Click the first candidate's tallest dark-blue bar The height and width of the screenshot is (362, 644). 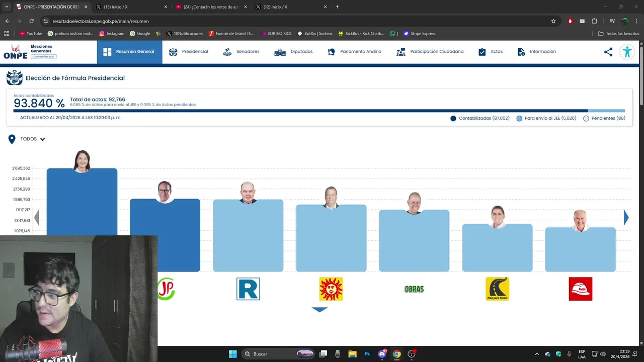pyautogui.click(x=82, y=202)
